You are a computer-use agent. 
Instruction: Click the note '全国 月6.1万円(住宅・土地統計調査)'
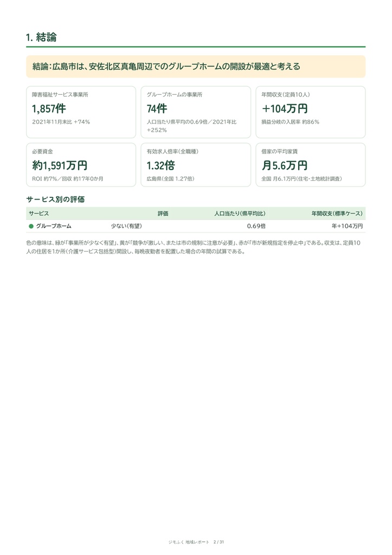point(301,179)
